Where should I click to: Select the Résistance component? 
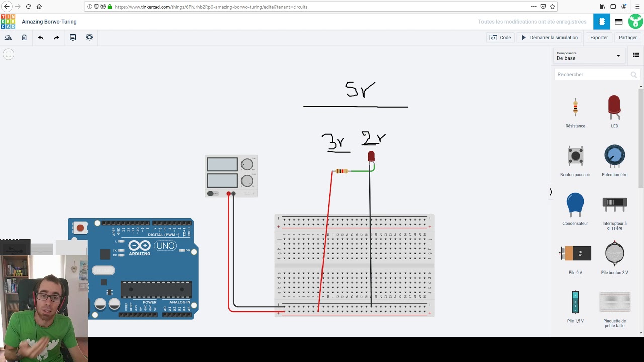coord(575,112)
